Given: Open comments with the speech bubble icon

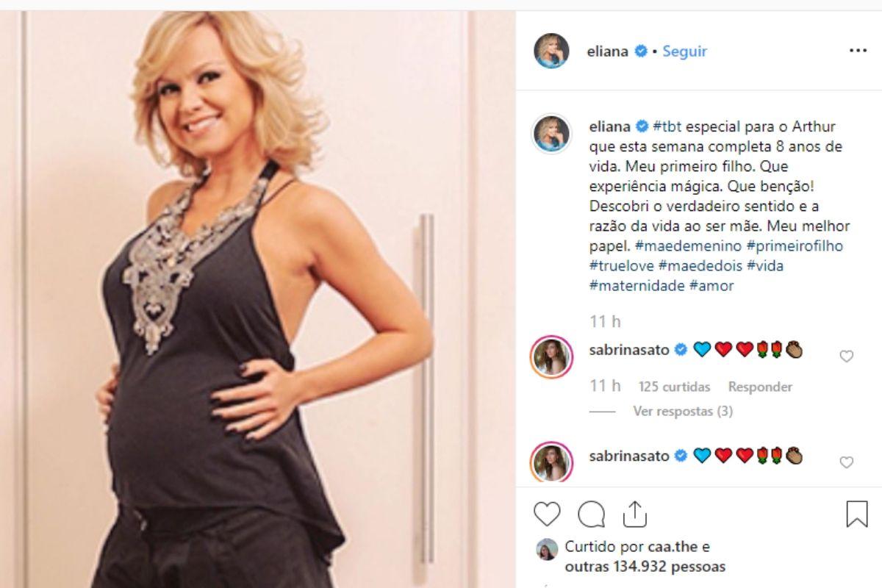Looking at the screenshot, I should (591, 514).
